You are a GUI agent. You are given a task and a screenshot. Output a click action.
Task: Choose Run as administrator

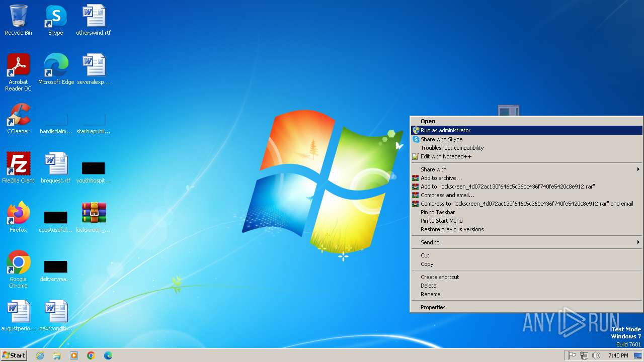pyautogui.click(x=527, y=130)
